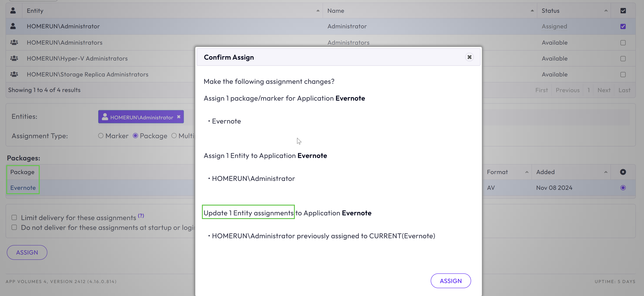Click Administrators name cell behind dialog

(348, 42)
